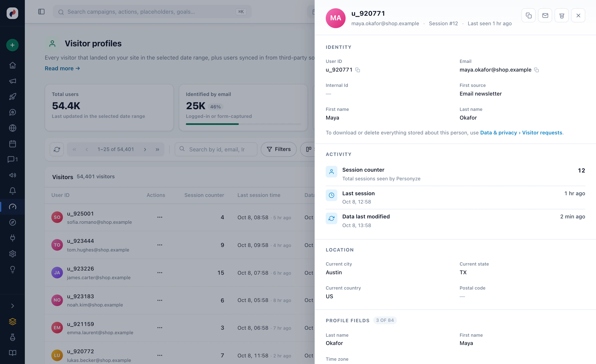
Task: Click the Last session activity row
Action: [455, 198]
